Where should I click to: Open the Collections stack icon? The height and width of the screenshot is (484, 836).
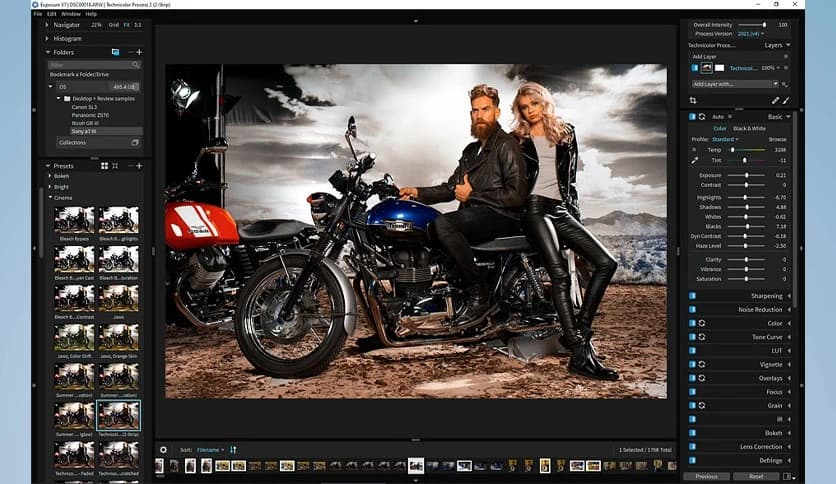tap(135, 143)
